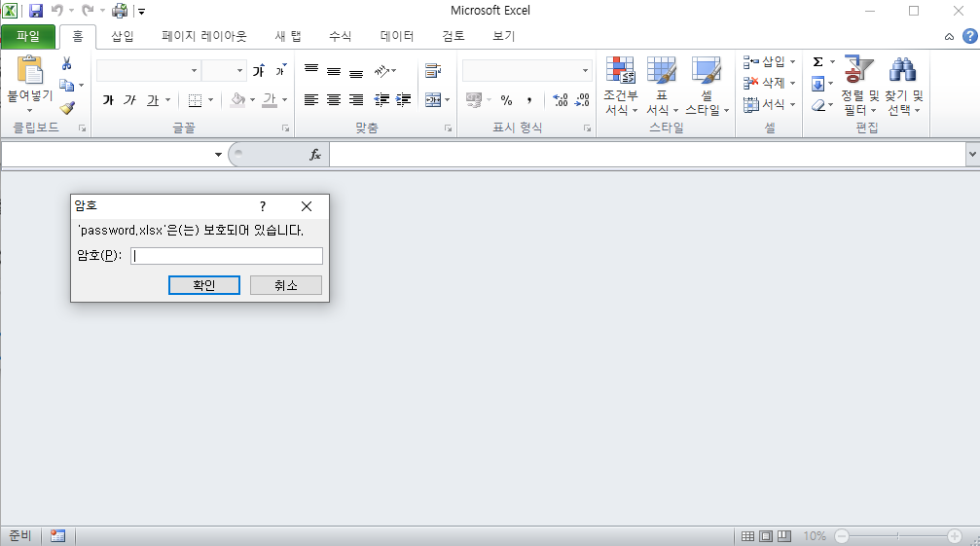
Task: Click the accounting currency format icon
Action: click(x=474, y=100)
